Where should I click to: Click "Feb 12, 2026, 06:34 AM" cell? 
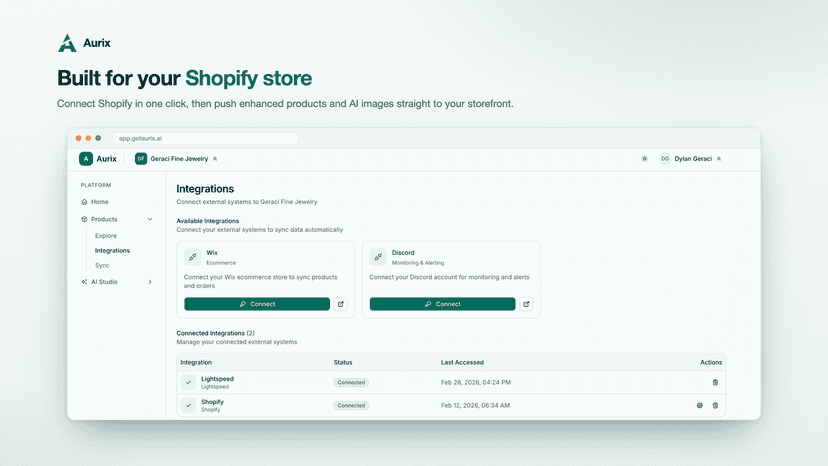click(475, 405)
